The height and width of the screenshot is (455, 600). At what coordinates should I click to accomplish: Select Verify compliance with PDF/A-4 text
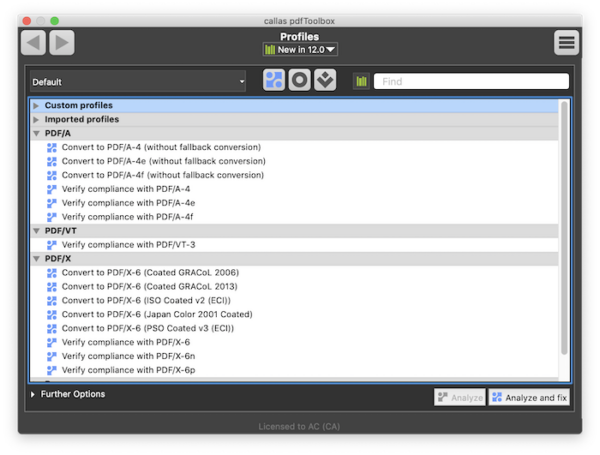click(126, 189)
